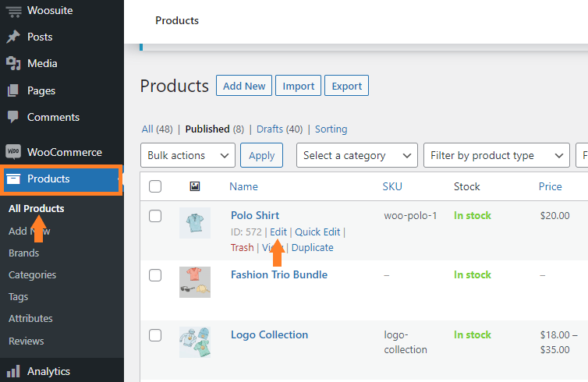Open the Logo Collection product title

coord(269,334)
